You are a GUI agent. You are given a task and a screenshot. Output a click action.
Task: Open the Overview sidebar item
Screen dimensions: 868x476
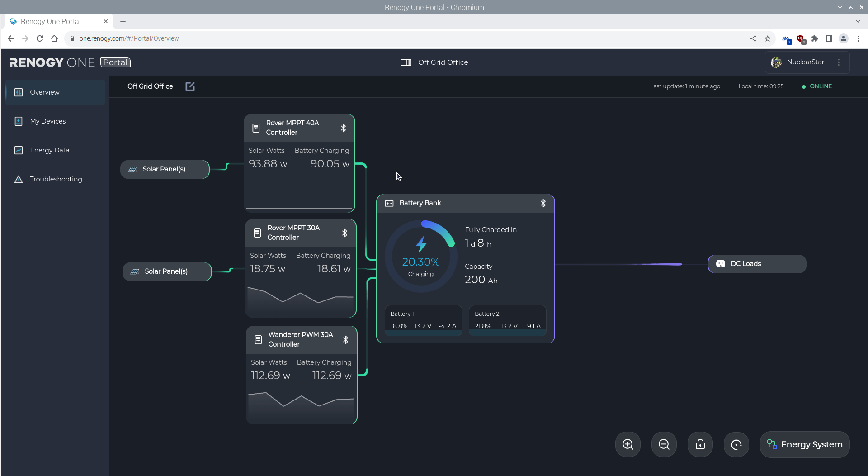click(x=55, y=92)
